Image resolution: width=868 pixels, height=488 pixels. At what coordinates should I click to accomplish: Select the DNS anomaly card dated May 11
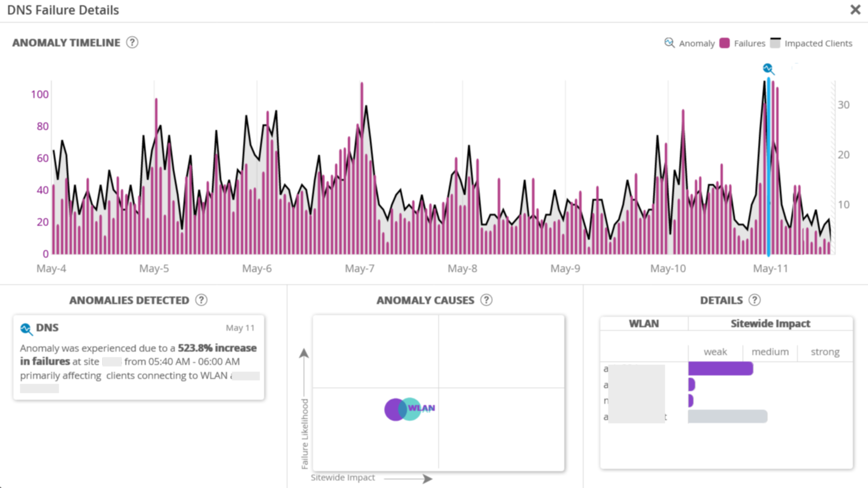coord(138,357)
